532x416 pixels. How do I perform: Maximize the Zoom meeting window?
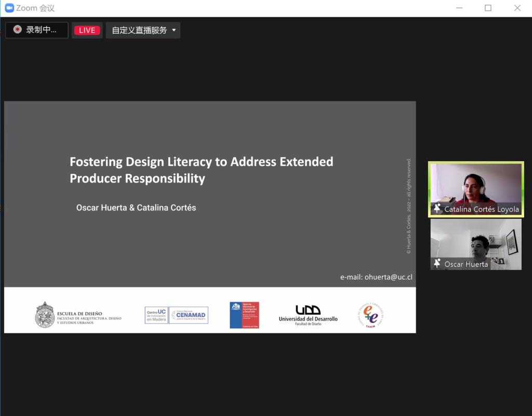click(x=488, y=8)
